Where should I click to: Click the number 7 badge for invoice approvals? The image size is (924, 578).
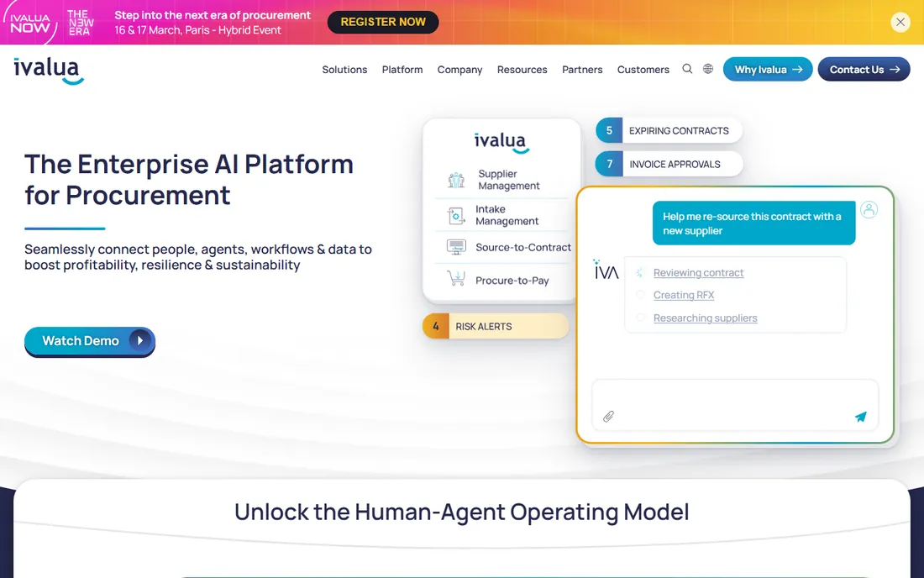[609, 165]
